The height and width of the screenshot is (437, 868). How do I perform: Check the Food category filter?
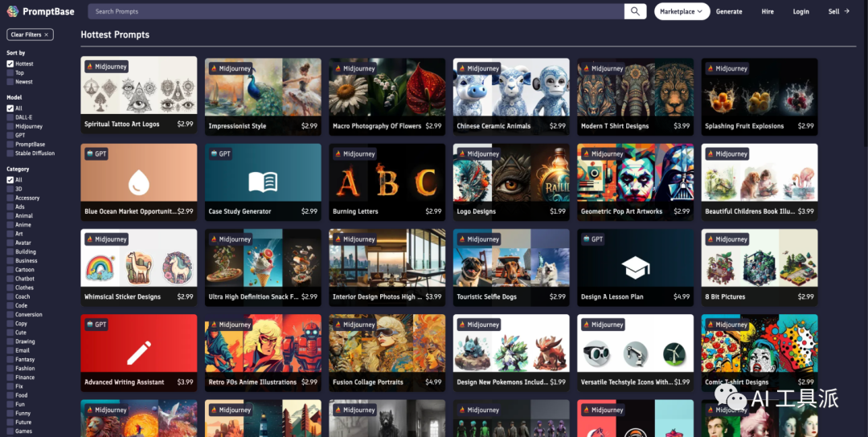(10, 395)
